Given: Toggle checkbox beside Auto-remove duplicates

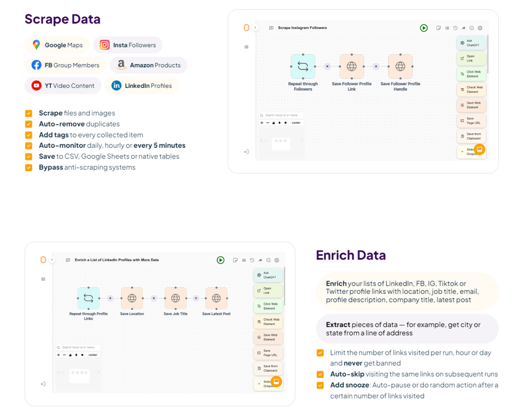Looking at the screenshot, I should point(29,124).
